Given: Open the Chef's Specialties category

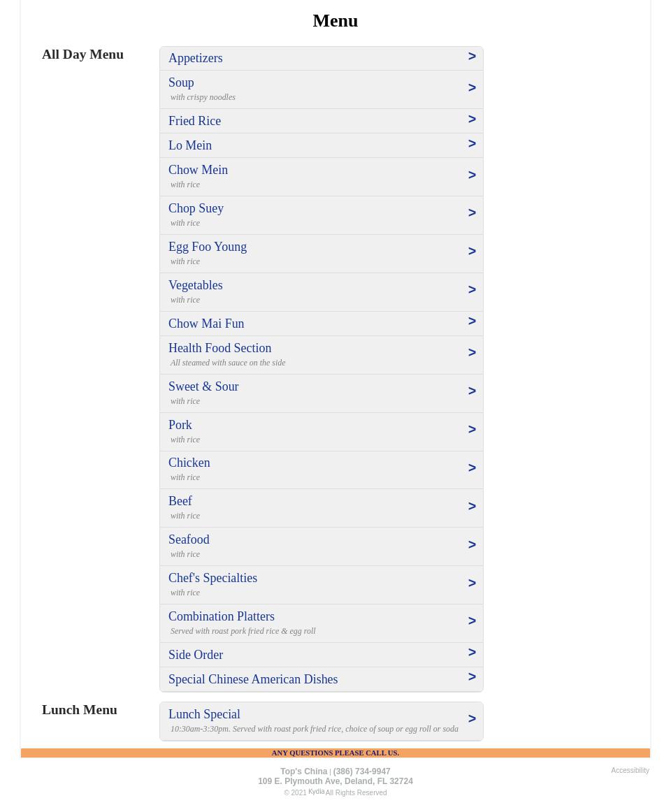Looking at the screenshot, I should pyautogui.click(x=212, y=578).
